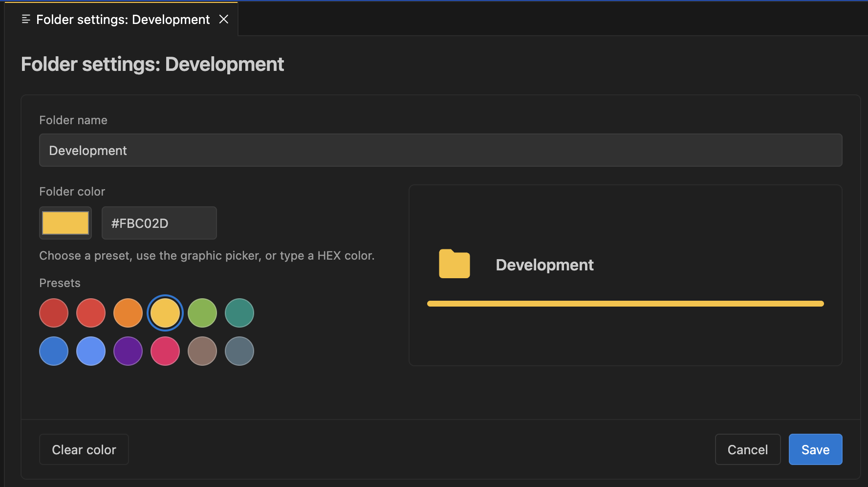Click the Folder color label

pos(72,192)
